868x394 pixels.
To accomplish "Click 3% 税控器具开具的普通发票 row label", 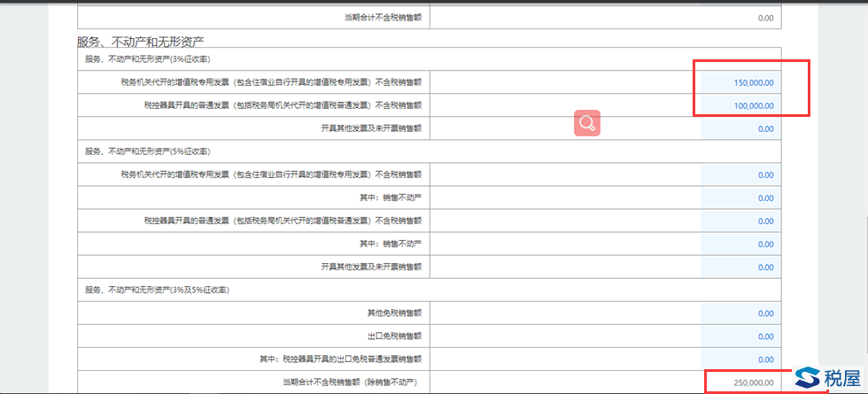I will tap(283, 105).
